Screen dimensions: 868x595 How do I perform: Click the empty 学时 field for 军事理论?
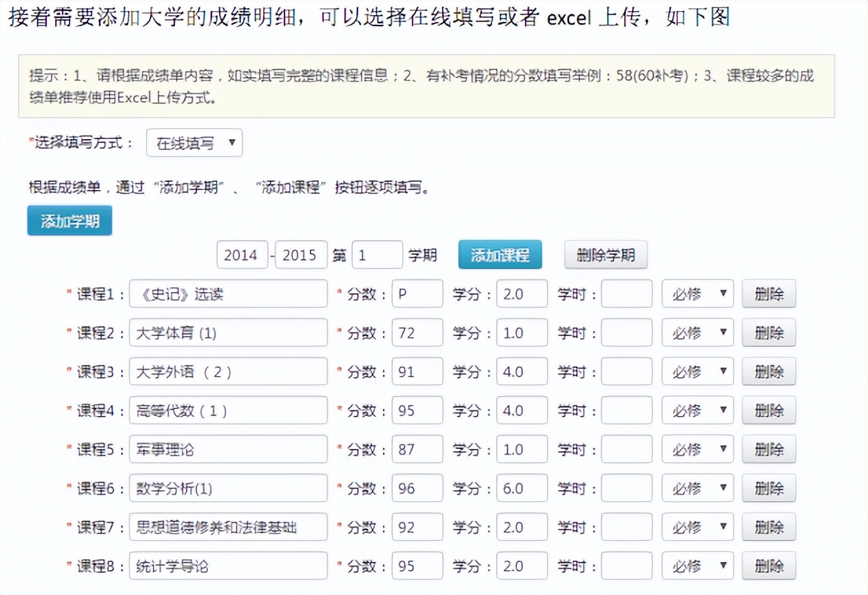click(625, 449)
